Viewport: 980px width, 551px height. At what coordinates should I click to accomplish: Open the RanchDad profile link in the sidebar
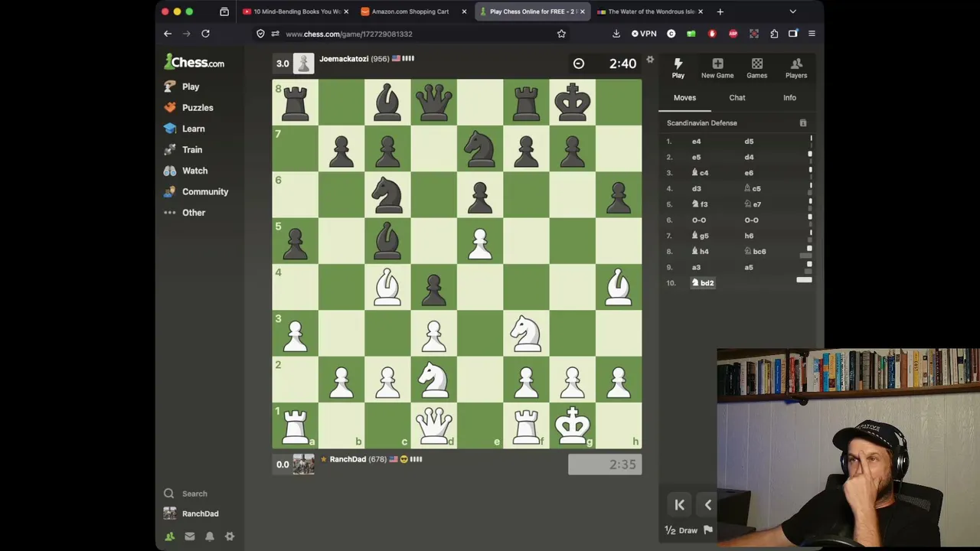pos(191,514)
